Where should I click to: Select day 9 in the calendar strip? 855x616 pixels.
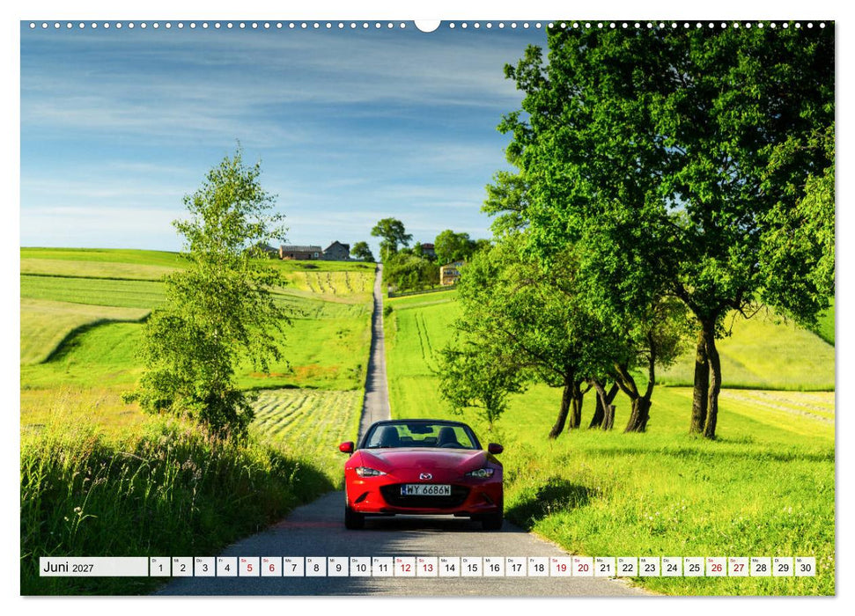point(339,567)
